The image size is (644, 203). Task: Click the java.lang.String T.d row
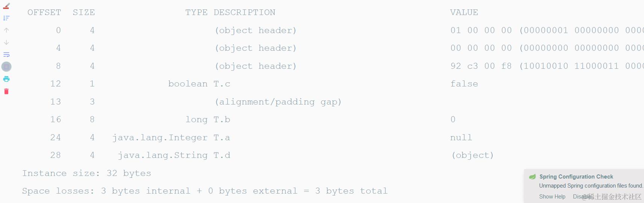[174, 155]
